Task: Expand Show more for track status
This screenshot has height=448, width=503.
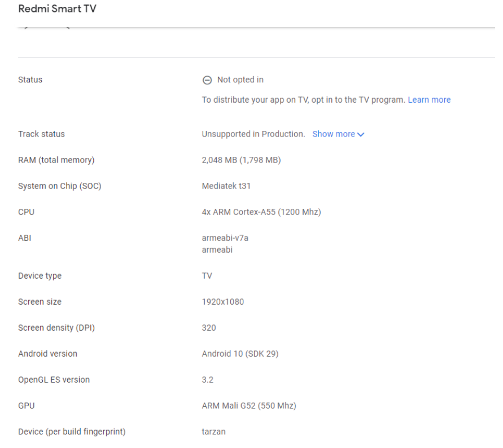Action: click(x=334, y=134)
